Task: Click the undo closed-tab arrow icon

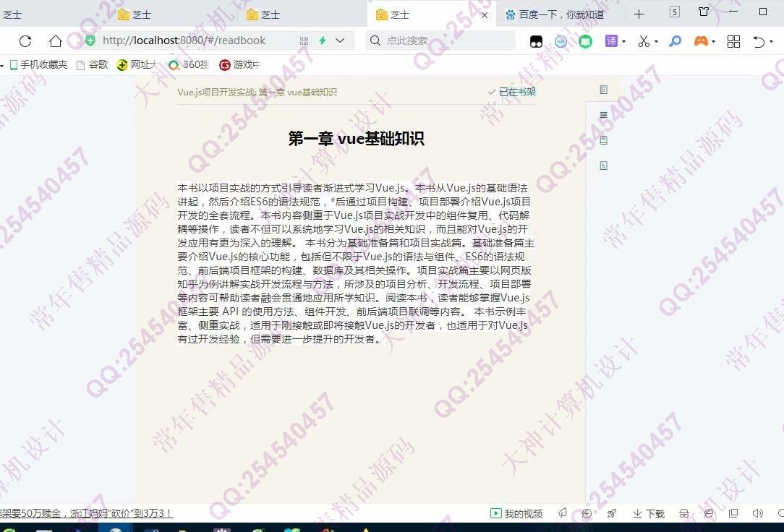Action: pyautogui.click(x=759, y=41)
